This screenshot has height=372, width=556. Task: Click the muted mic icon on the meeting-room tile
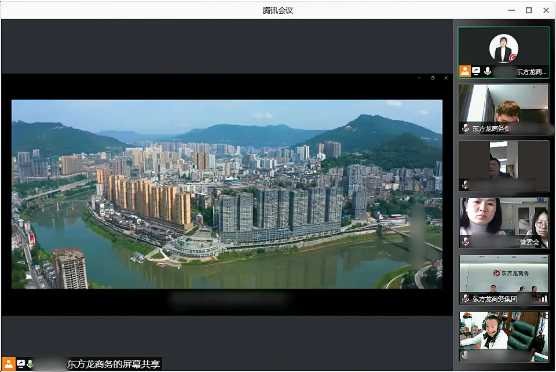[x=465, y=299]
